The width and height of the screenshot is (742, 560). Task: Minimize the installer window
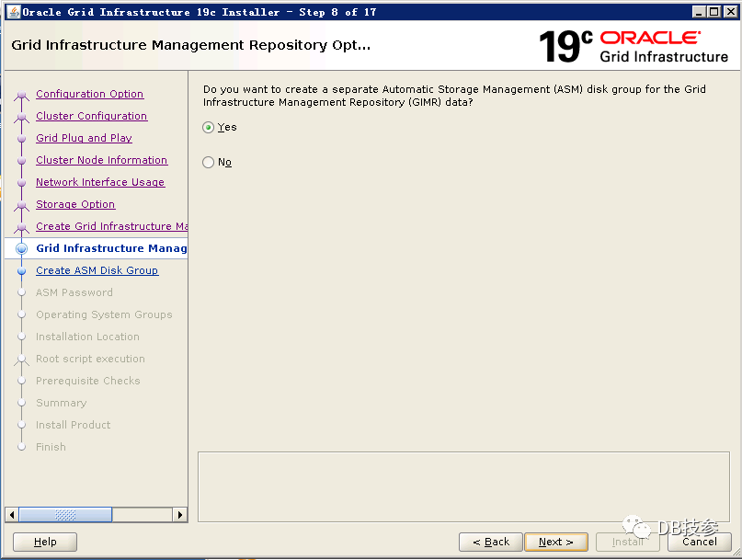[700, 12]
